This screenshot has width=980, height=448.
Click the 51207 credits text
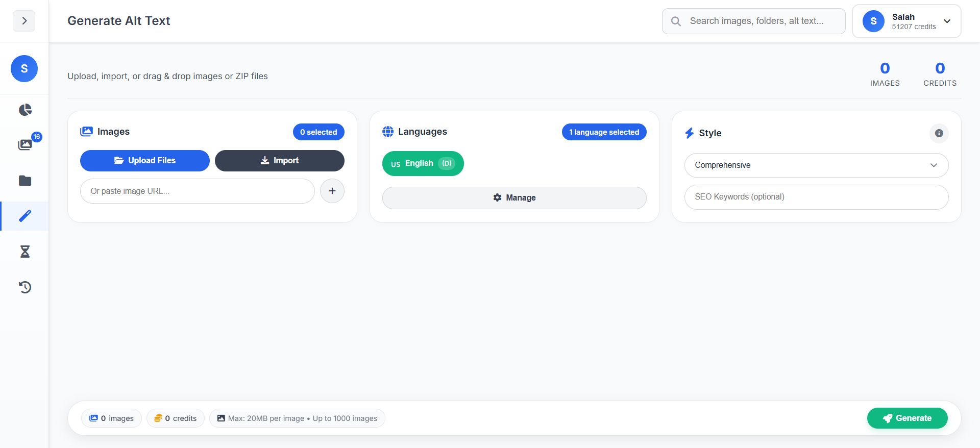[x=914, y=27]
